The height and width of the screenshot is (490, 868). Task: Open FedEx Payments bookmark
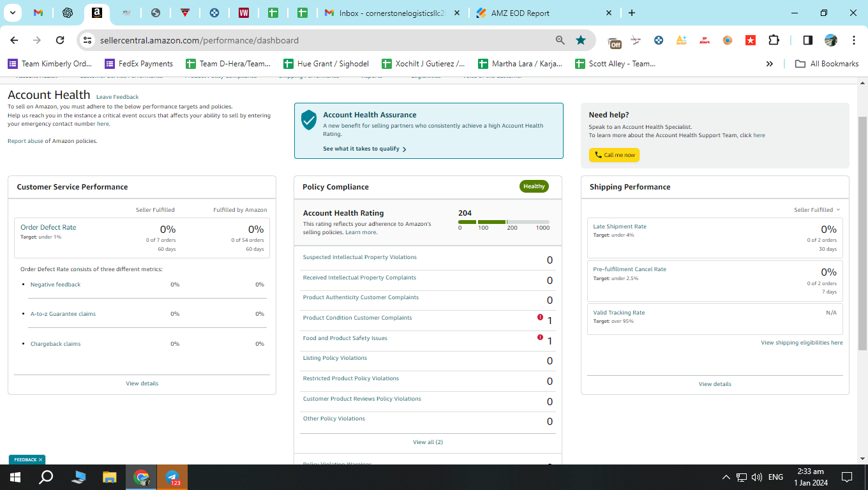pyautogui.click(x=138, y=64)
